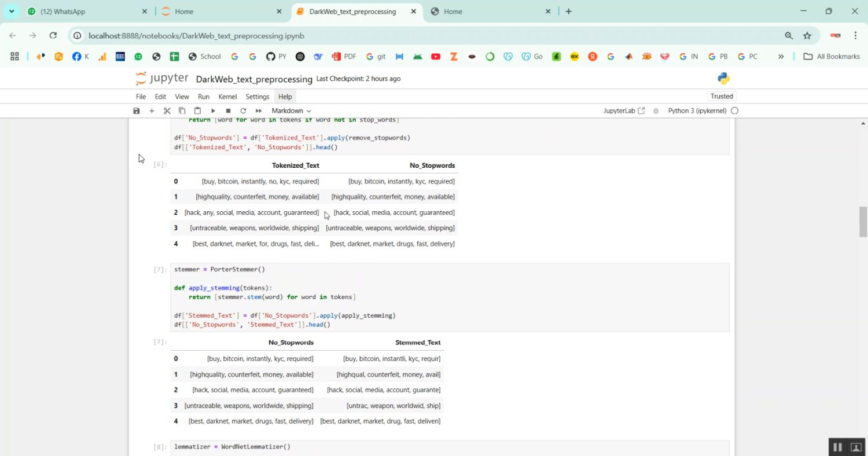Interrupt the kernel with the stop icon
Viewport: 868px width, 456px height.
(228, 111)
